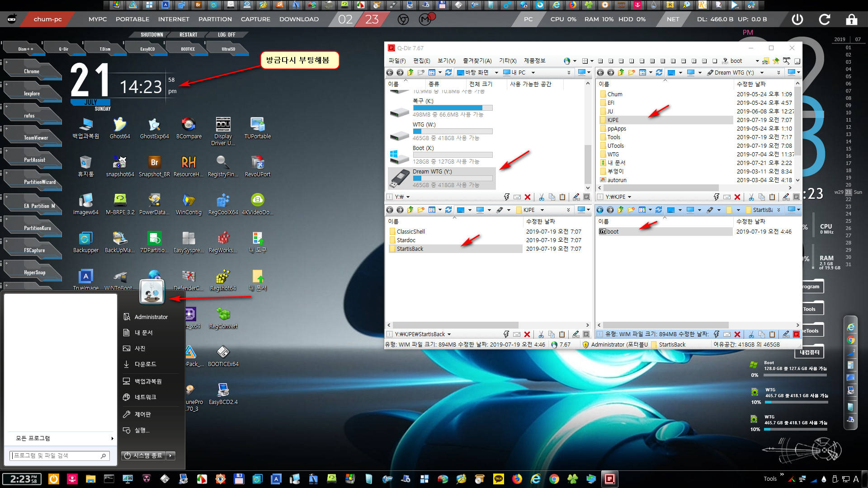Open the RegCoolX64 desktop icon
The image size is (868, 488).
click(x=223, y=204)
